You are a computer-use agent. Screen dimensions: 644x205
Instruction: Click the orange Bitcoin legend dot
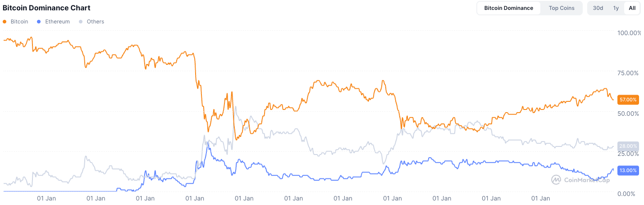point(5,22)
